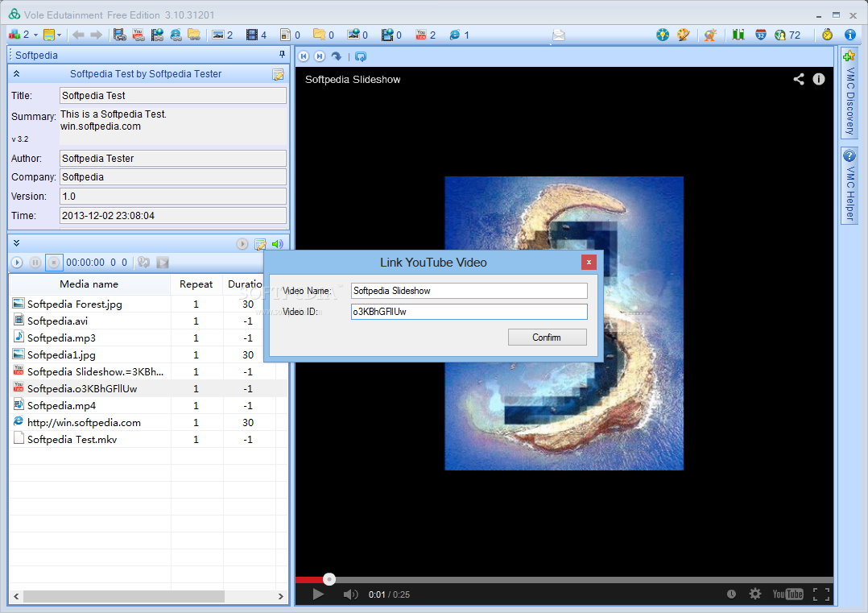Screen dimensions: 868x613
Task: Click the Media name column header
Action: (x=89, y=284)
